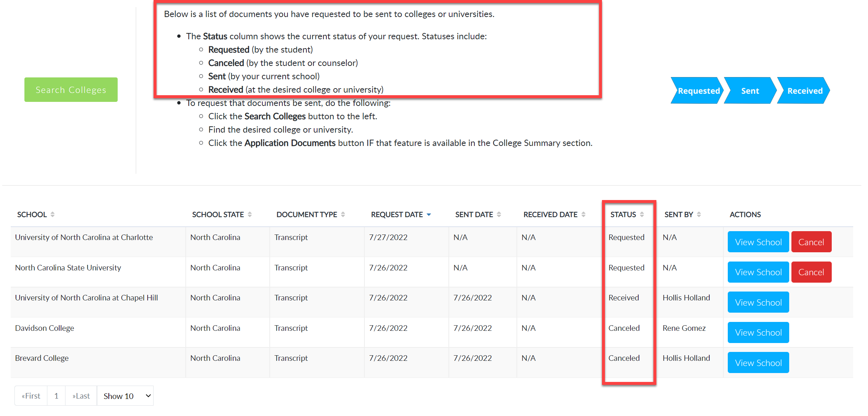
Task: Go to First page in pagination
Action: (31, 396)
